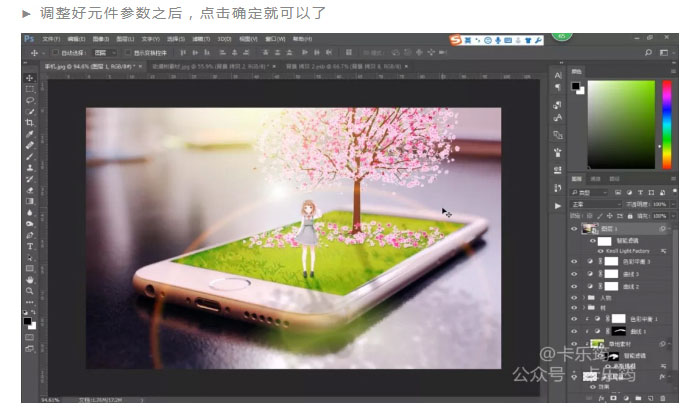Viewport: 700px width, 409px height.
Task: Select the History Brush tool
Action: [x=29, y=179]
